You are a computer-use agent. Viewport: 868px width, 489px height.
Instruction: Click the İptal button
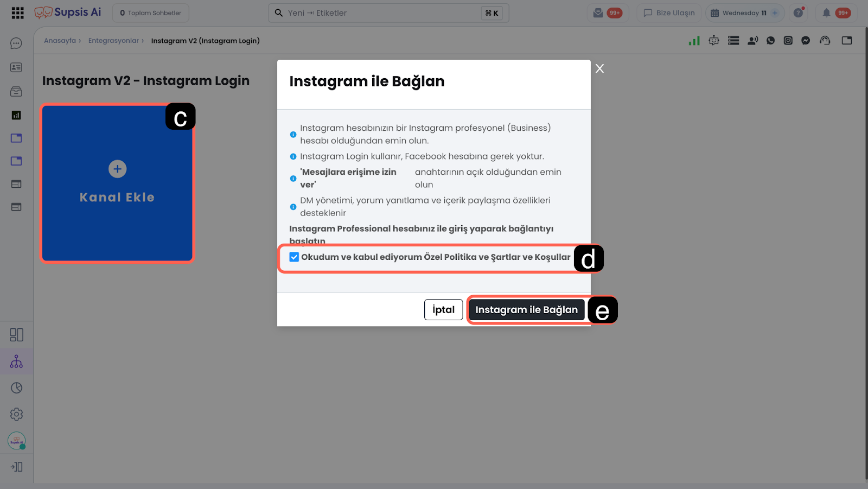point(443,310)
